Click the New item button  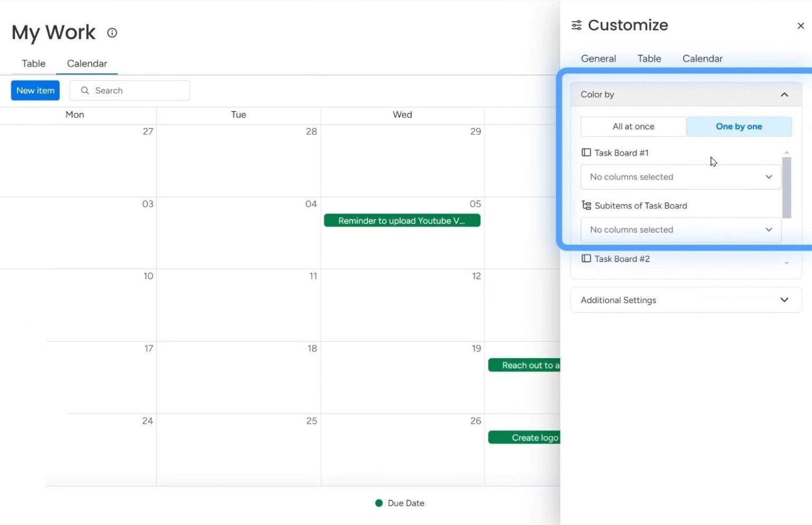click(35, 90)
